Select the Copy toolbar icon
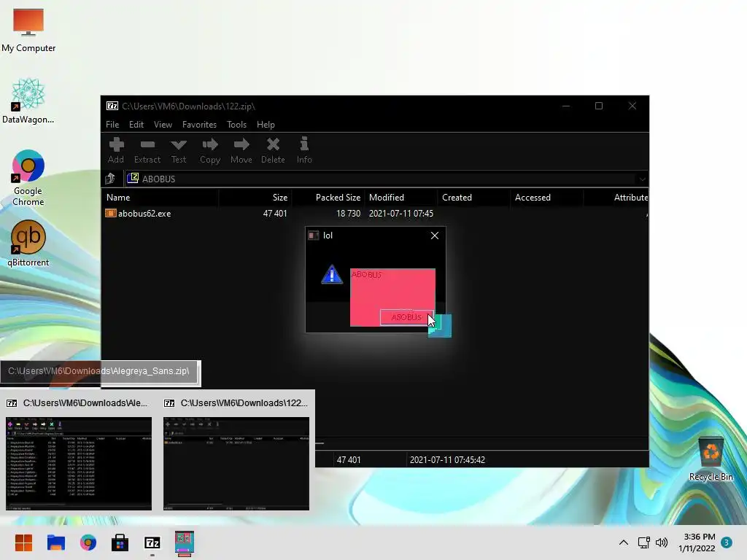 pos(210,150)
